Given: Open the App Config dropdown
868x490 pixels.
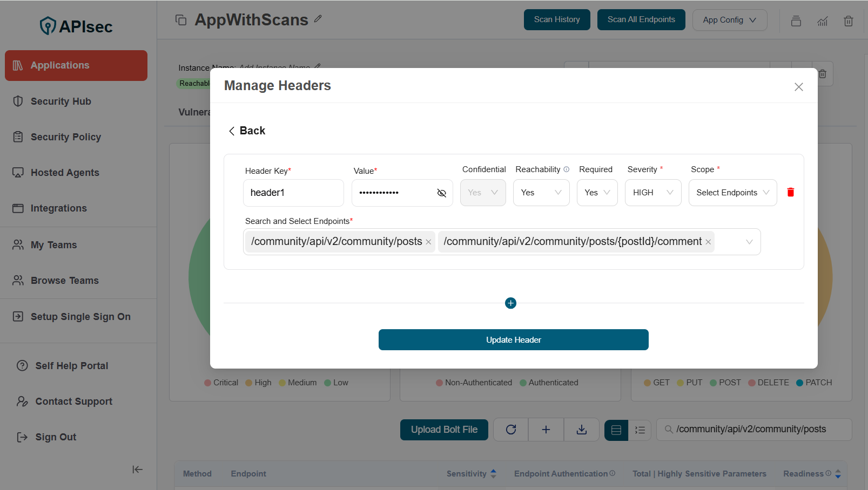Looking at the screenshot, I should coord(730,19).
